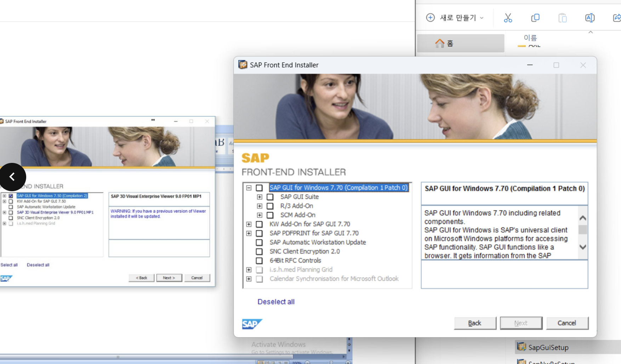Collapse the SAP GUI for Windows 7.70 node
621x364 pixels.
pos(249,188)
